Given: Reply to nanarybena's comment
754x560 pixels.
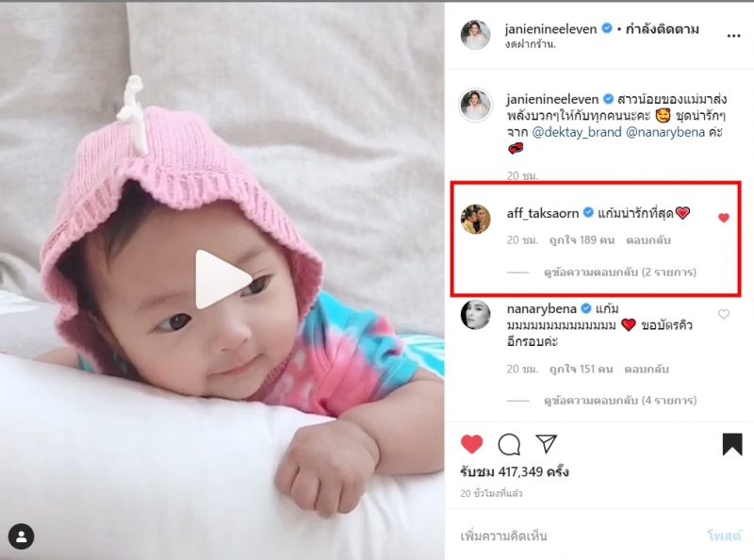Looking at the screenshot, I should click(x=647, y=369).
